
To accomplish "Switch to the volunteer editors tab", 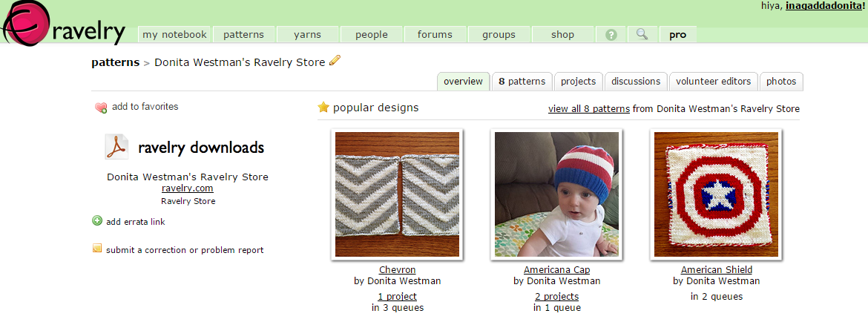I will [714, 82].
